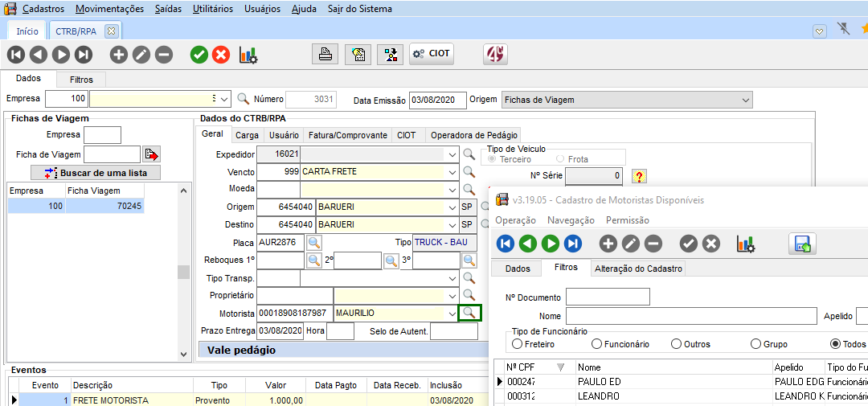The image size is (868, 406).
Task: Expand the Motorista MAURILIO dropdown
Action: 453,313
